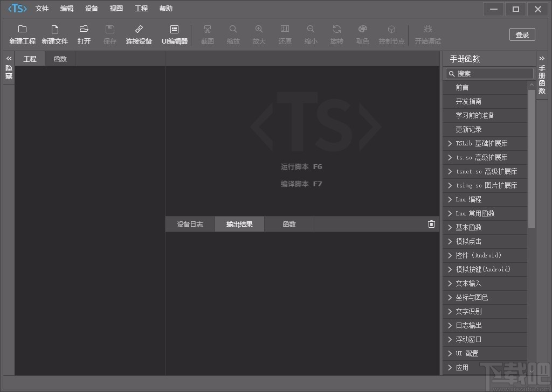Switch to the 输出结果 tab
Viewport: 552px width, 392px height.
click(239, 224)
